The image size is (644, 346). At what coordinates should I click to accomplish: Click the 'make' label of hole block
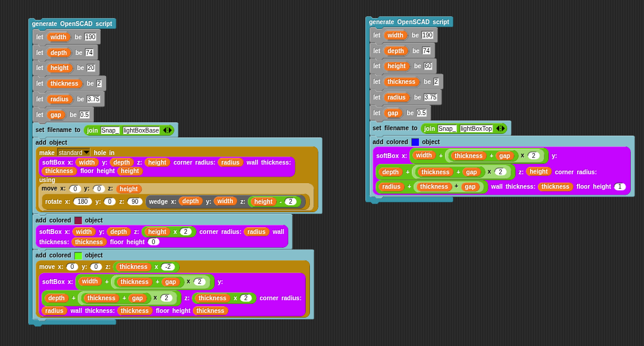tap(47, 153)
